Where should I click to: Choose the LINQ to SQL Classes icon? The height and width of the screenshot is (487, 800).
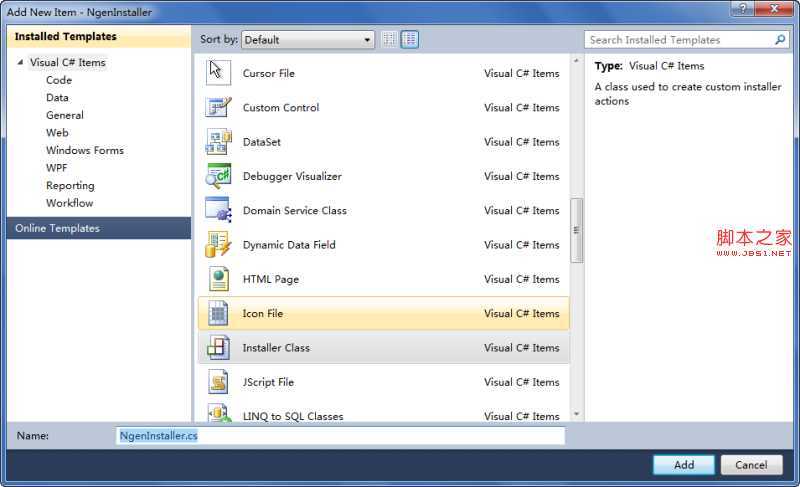tap(218, 414)
